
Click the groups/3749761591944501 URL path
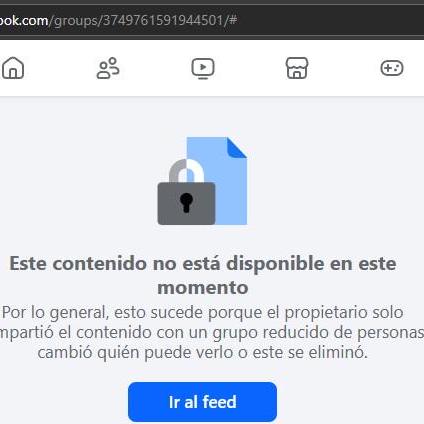(x=137, y=21)
